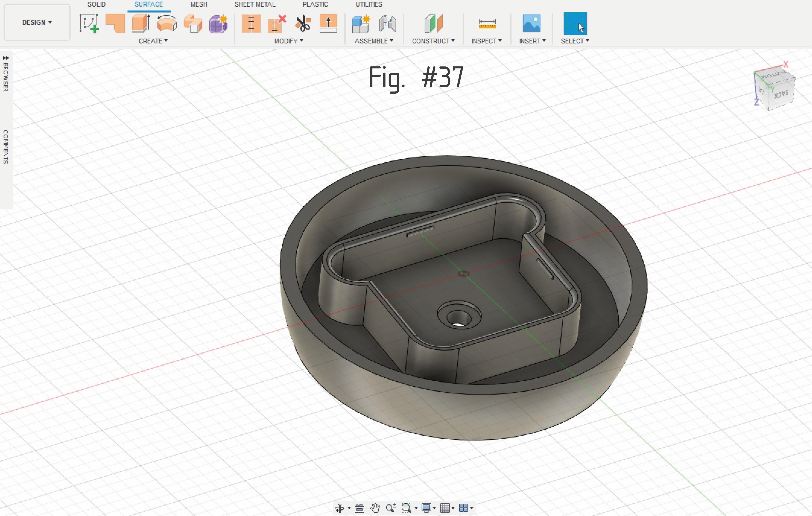Open the Zoom Window dropdown arrow

(x=416, y=508)
